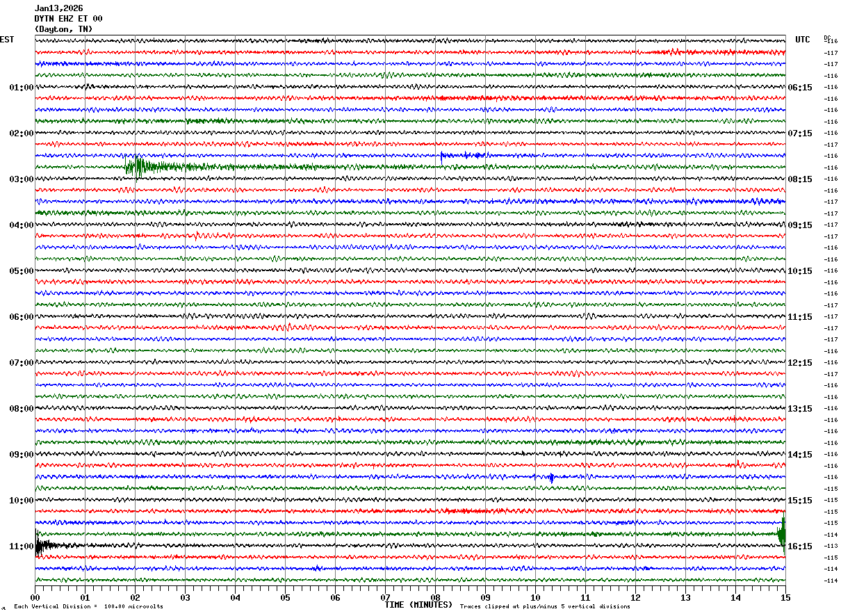The width and height of the screenshot is (841, 616).
Task: Click the DYTN EHZ ET 00 station code
Action: pyautogui.click(x=68, y=19)
